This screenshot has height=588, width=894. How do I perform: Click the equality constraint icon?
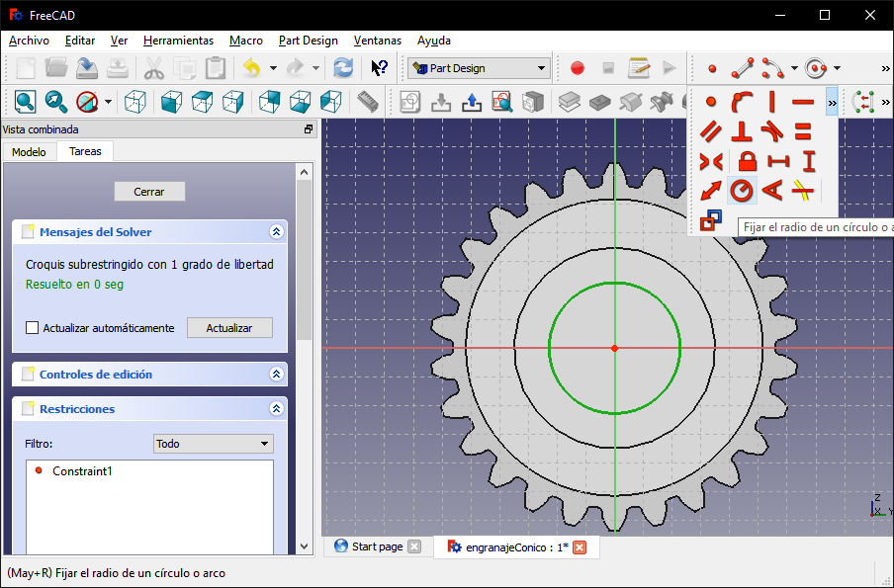click(803, 131)
